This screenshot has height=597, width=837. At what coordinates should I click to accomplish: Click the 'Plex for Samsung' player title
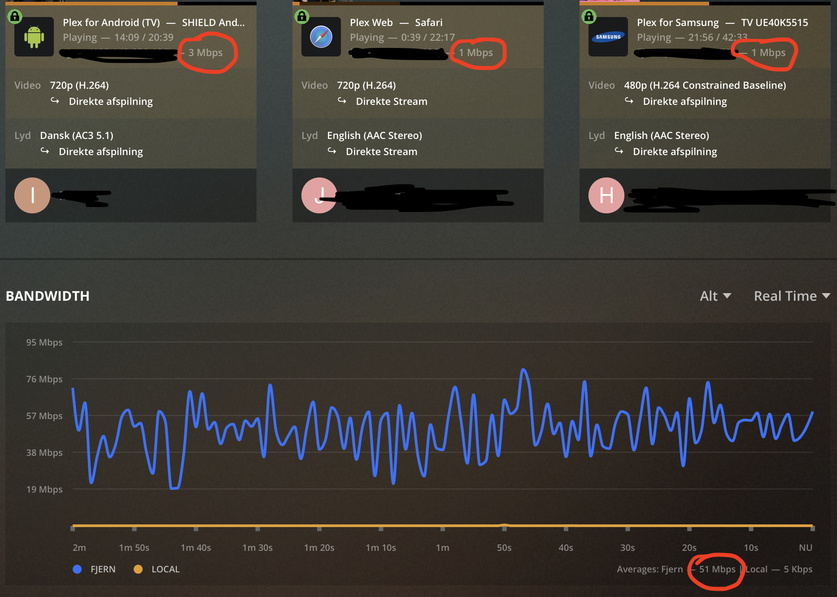(677, 22)
